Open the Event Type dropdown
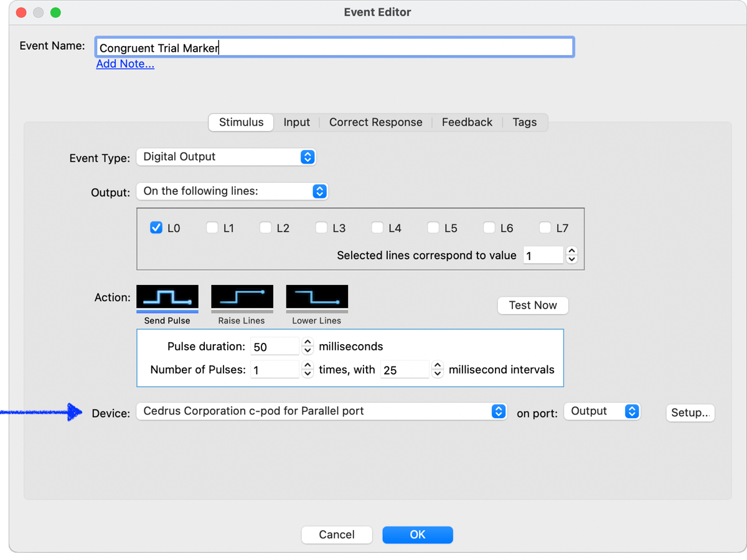 coord(226,157)
